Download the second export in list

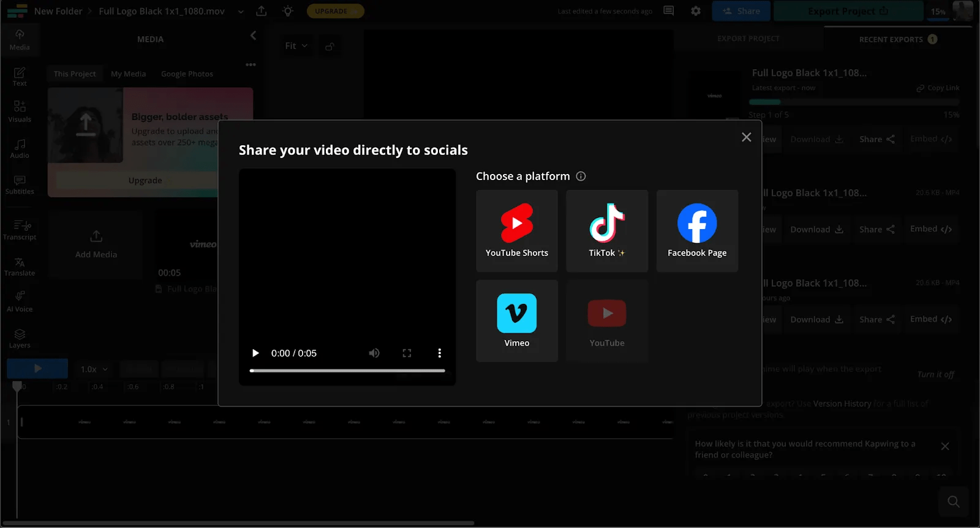817,230
